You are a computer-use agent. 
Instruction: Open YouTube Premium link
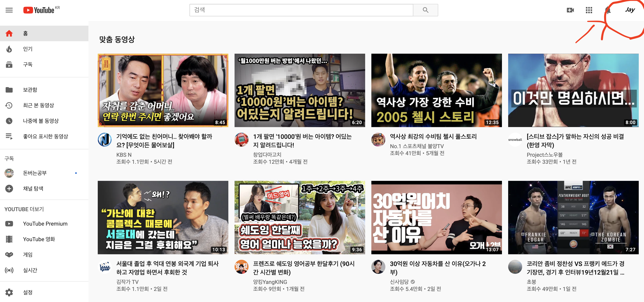pos(44,223)
